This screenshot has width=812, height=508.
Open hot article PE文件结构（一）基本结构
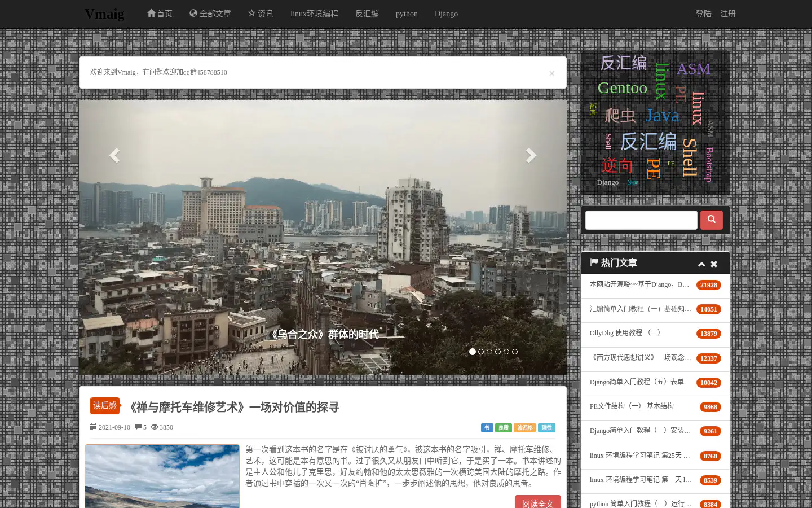(x=632, y=406)
